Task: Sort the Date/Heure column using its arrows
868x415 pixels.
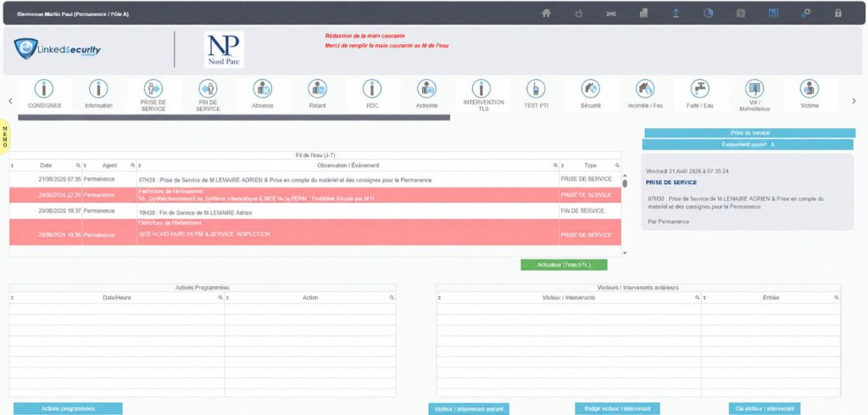Action: click(x=13, y=298)
